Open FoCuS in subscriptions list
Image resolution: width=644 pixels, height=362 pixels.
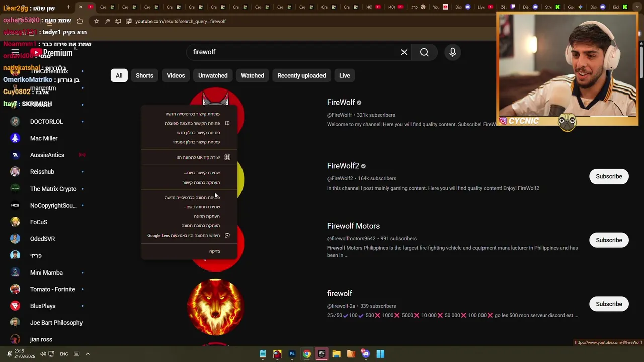(39, 222)
